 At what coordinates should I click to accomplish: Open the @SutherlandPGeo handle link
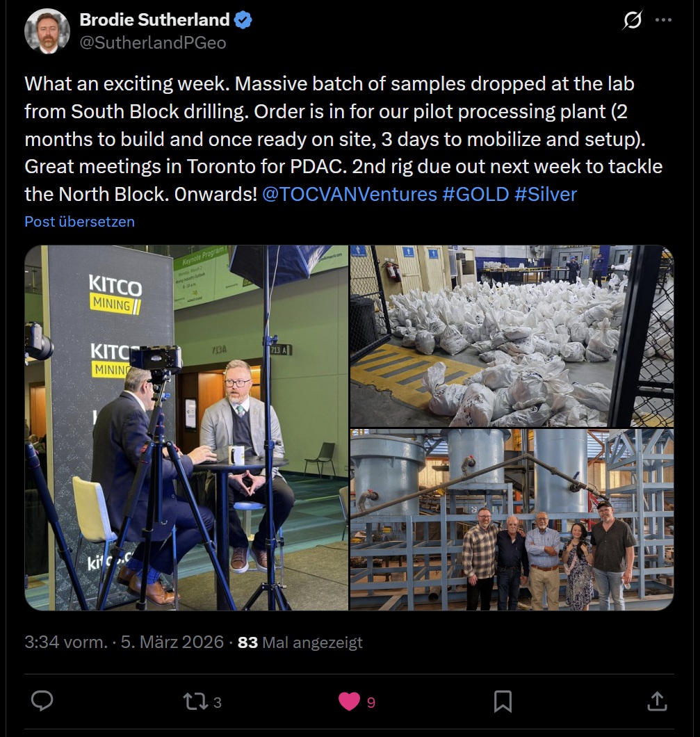(x=152, y=43)
